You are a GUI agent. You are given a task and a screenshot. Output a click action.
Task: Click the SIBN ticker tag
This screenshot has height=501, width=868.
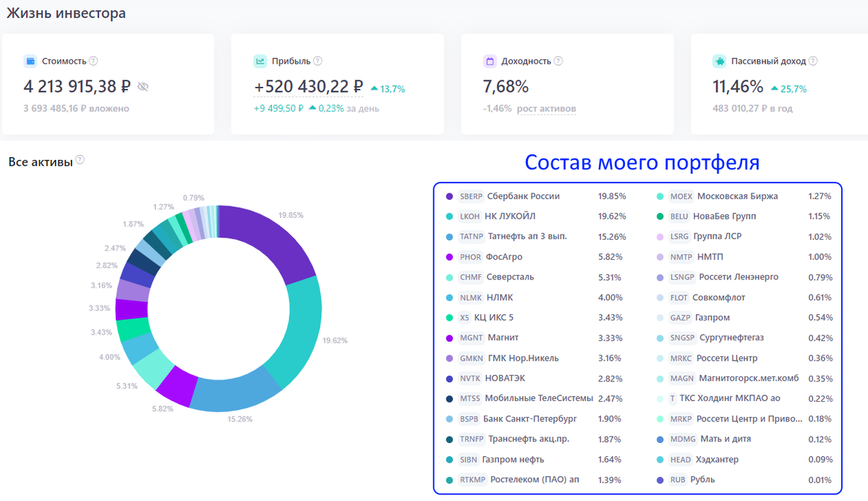[469, 460]
